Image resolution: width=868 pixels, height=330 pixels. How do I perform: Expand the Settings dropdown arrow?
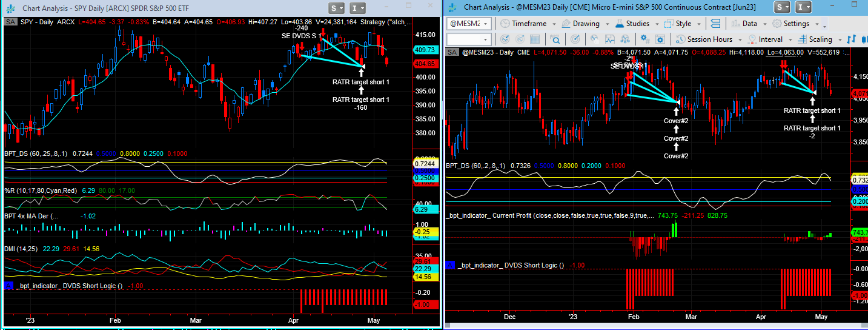coord(817,24)
